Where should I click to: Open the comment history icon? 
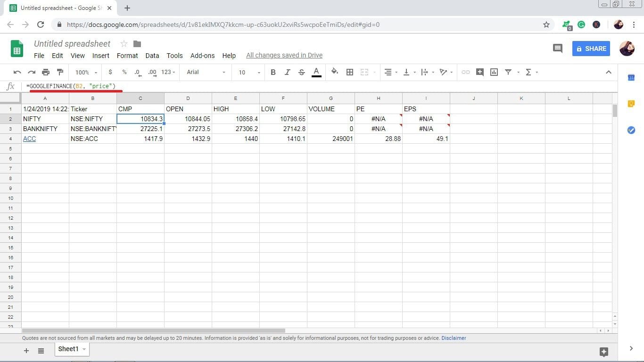[558, 48]
